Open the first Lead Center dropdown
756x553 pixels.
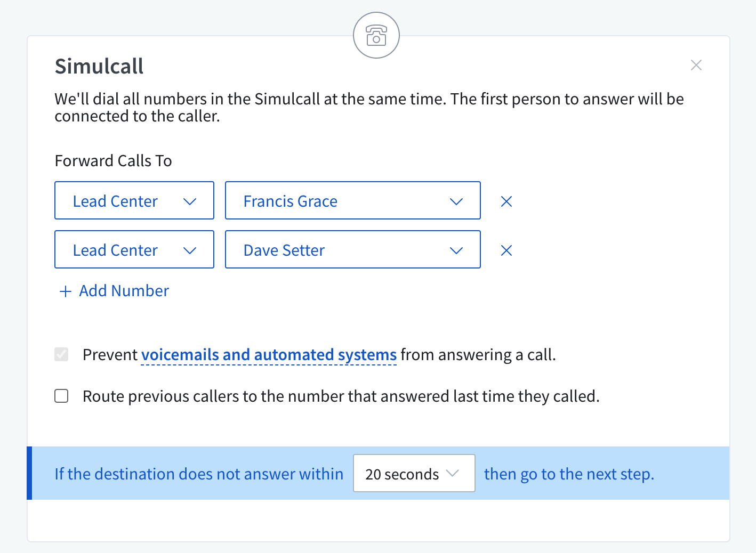(134, 200)
